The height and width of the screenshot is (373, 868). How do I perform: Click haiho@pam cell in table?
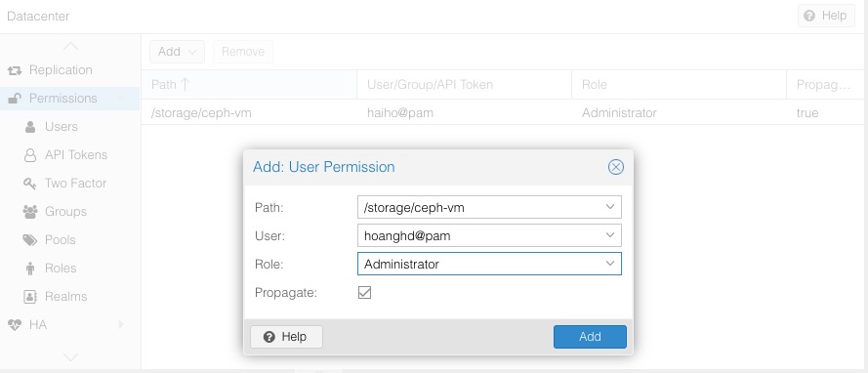click(x=399, y=113)
